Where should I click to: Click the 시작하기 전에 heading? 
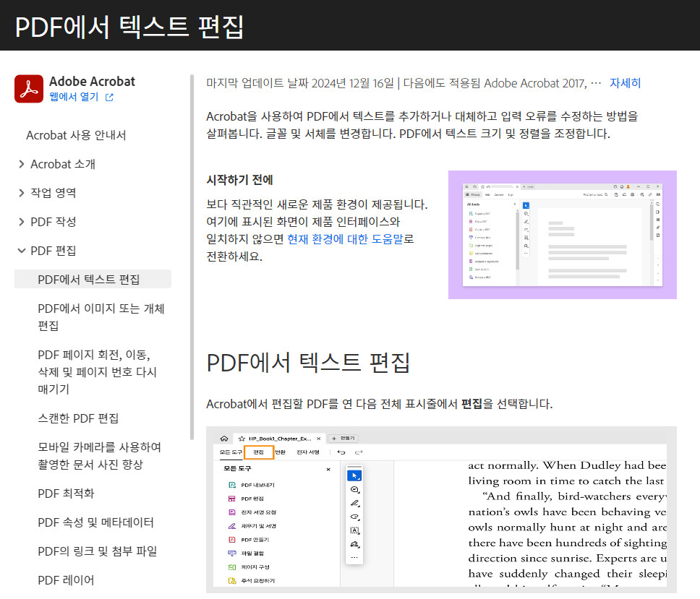click(240, 180)
